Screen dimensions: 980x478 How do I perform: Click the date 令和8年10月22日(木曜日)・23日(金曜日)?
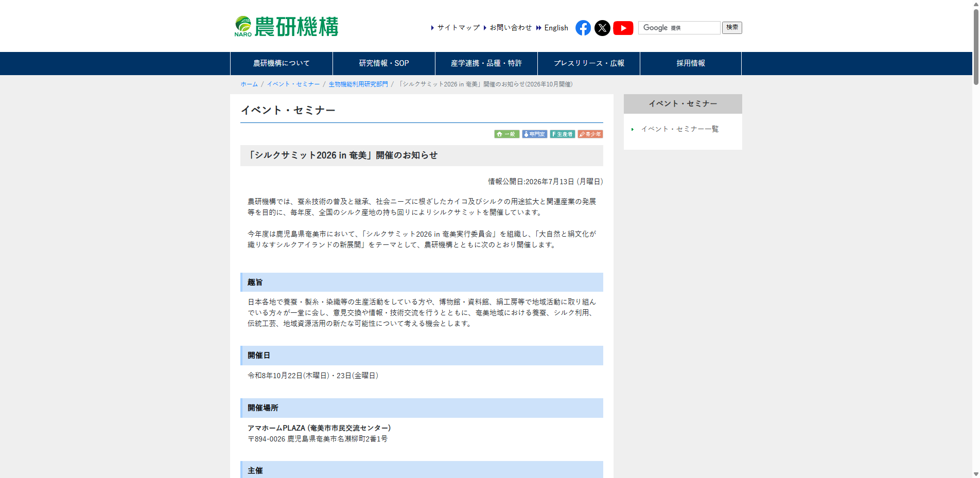(313, 376)
